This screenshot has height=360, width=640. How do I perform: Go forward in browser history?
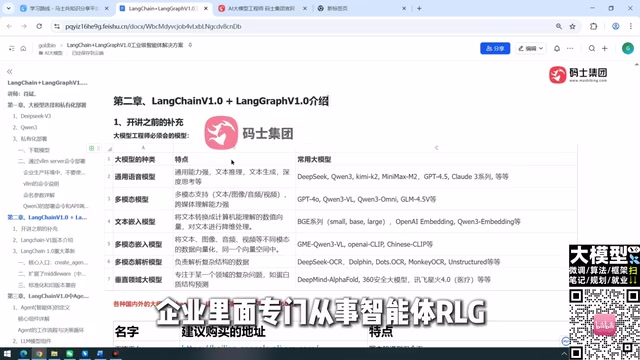[x=24, y=26]
